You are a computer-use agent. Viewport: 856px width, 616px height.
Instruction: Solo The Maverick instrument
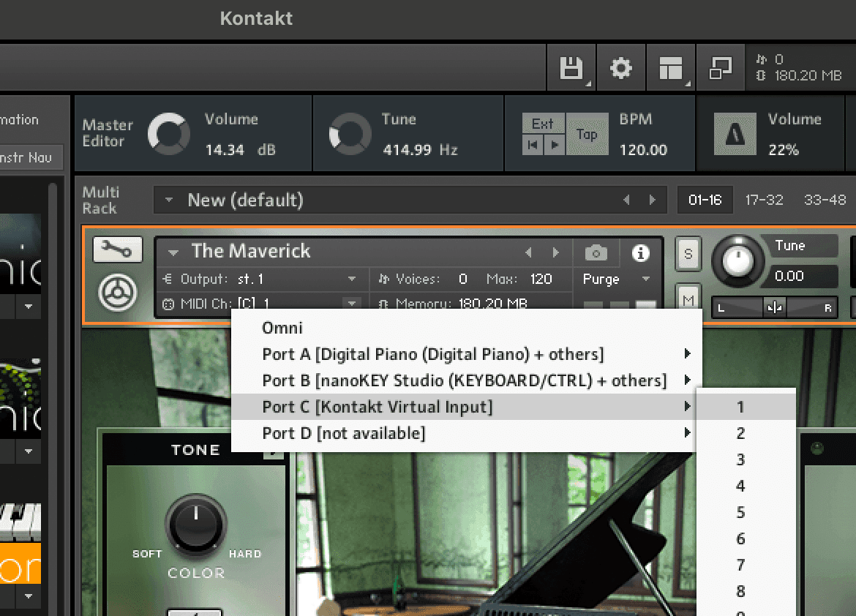tap(688, 254)
